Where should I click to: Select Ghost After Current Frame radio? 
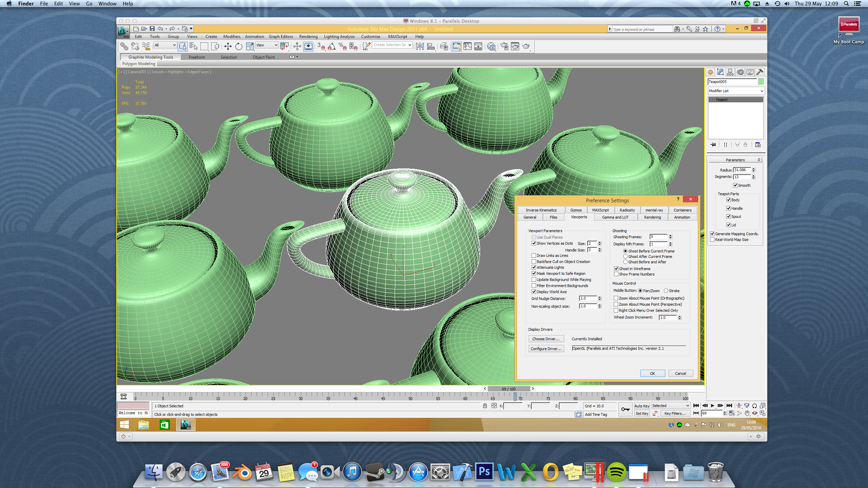click(x=625, y=257)
